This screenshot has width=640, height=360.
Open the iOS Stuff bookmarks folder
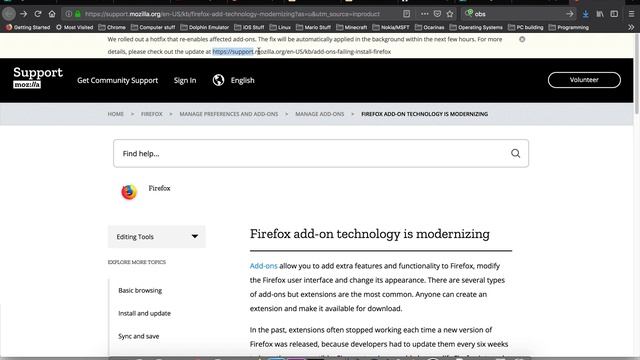tap(249, 27)
